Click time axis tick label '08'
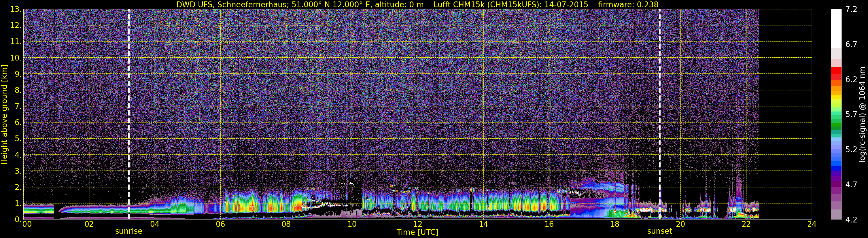The width and height of the screenshot is (868, 238). (286, 224)
